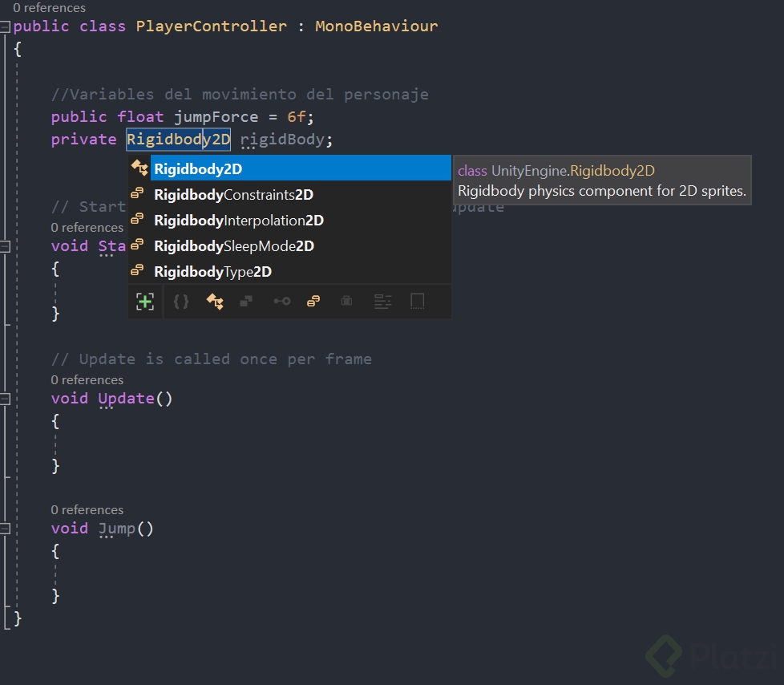Click the enum icon beside RigidbodySleepMode2D

click(137, 245)
